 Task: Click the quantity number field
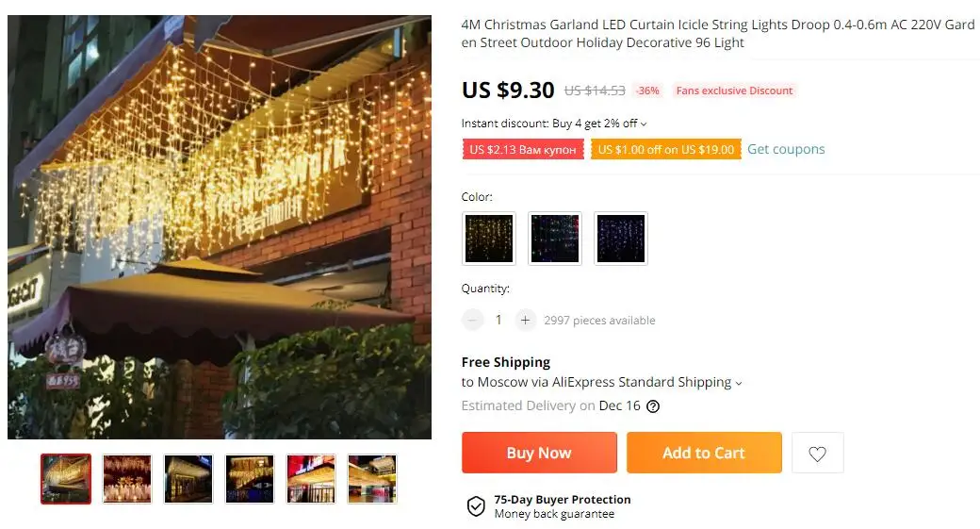[x=498, y=321]
